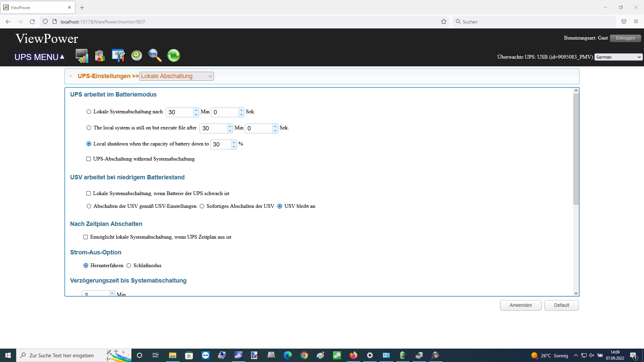The width and height of the screenshot is (644, 362).
Task: Click the green gear button icon
Action: pos(137,55)
